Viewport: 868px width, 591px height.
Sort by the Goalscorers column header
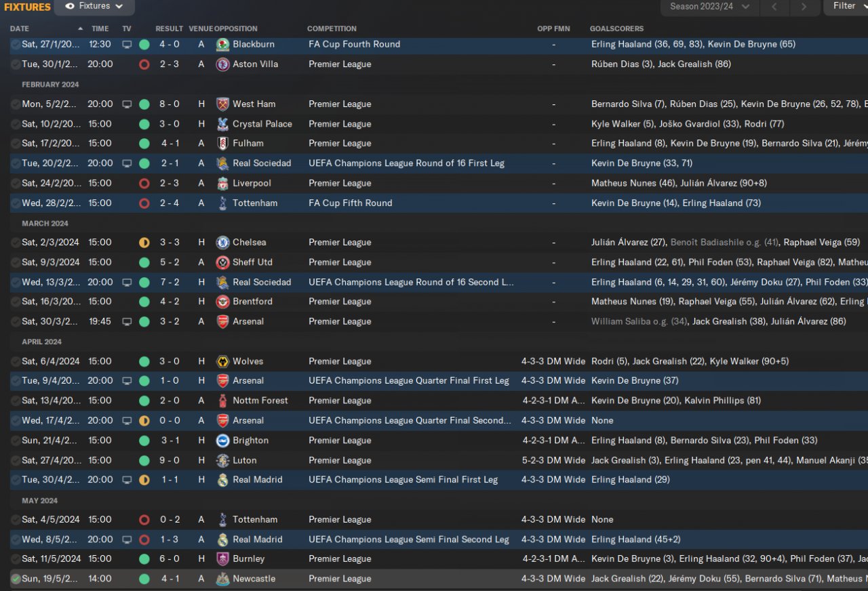[616, 29]
